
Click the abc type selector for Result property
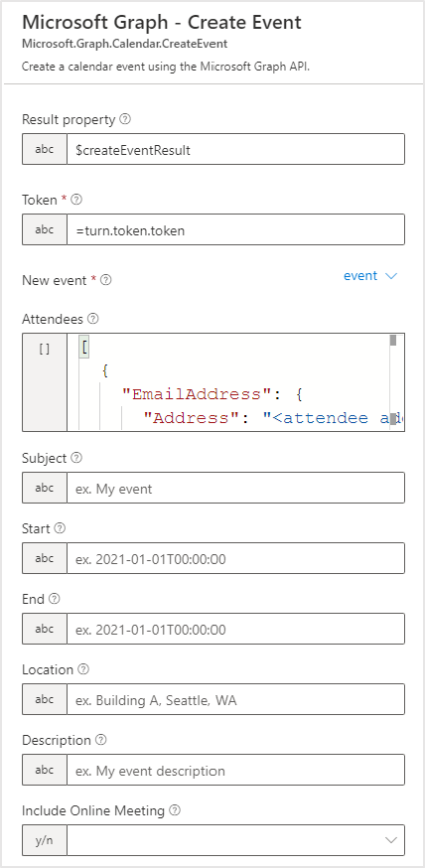[x=45, y=149]
